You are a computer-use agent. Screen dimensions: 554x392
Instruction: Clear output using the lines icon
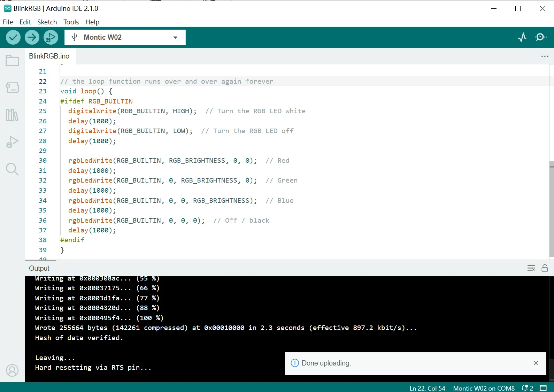pos(531,268)
